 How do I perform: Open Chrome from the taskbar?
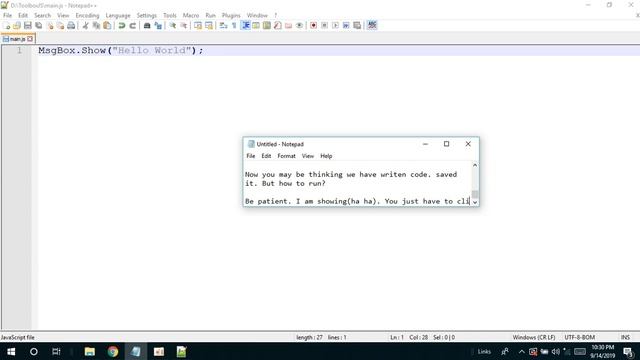pyautogui.click(x=113, y=351)
